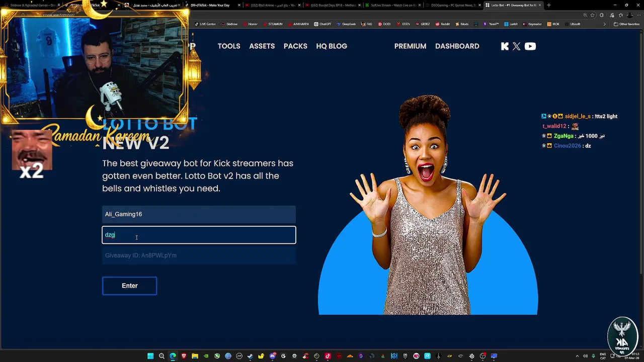Open the ChatGPT bookmark
Viewport: 644px width, 362px height.
pos(323,24)
